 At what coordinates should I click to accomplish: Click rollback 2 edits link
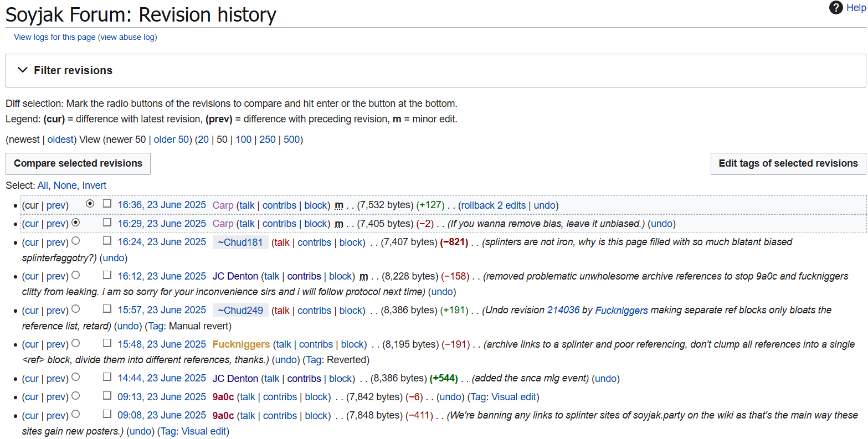[x=494, y=205]
